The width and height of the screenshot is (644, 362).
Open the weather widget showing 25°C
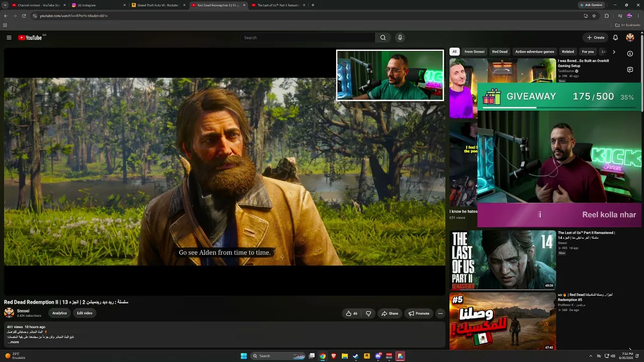pyautogui.click(x=15, y=356)
